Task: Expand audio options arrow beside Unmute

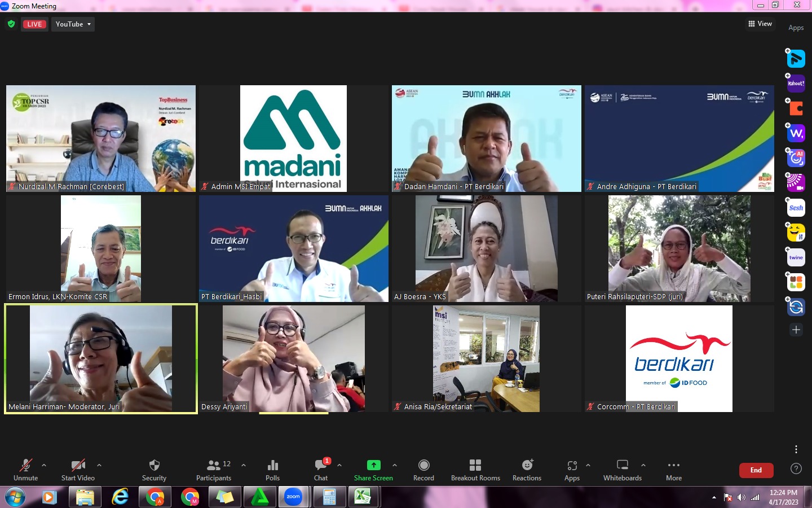Action: point(44,465)
